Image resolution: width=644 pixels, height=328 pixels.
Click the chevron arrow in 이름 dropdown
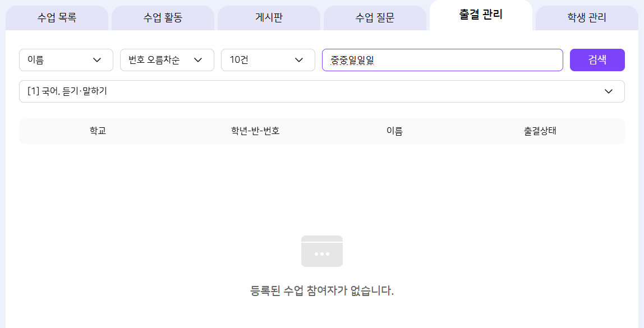click(97, 60)
